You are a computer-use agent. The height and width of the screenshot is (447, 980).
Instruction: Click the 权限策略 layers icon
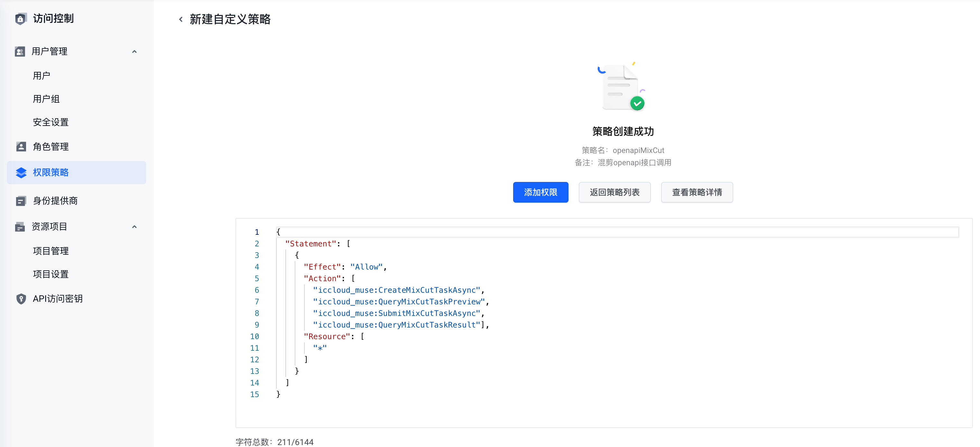point(21,173)
